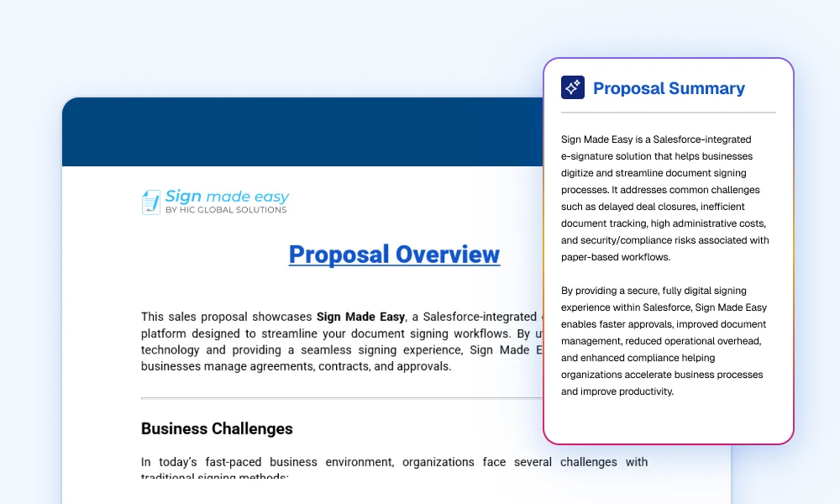Click the 'BY HIC GLOBAL SOLUTIONS' tagline

point(226,210)
